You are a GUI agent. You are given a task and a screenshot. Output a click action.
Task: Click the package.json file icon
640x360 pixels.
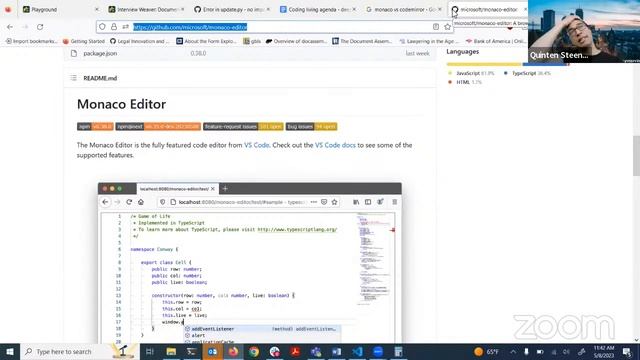(x=74, y=53)
